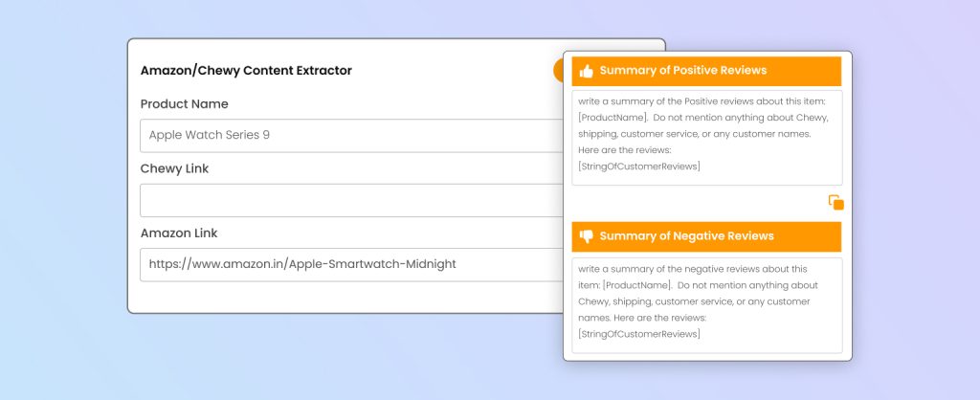Click the Summary of Positive Reviews header
Image resolution: width=980 pixels, height=400 pixels.
click(x=707, y=71)
